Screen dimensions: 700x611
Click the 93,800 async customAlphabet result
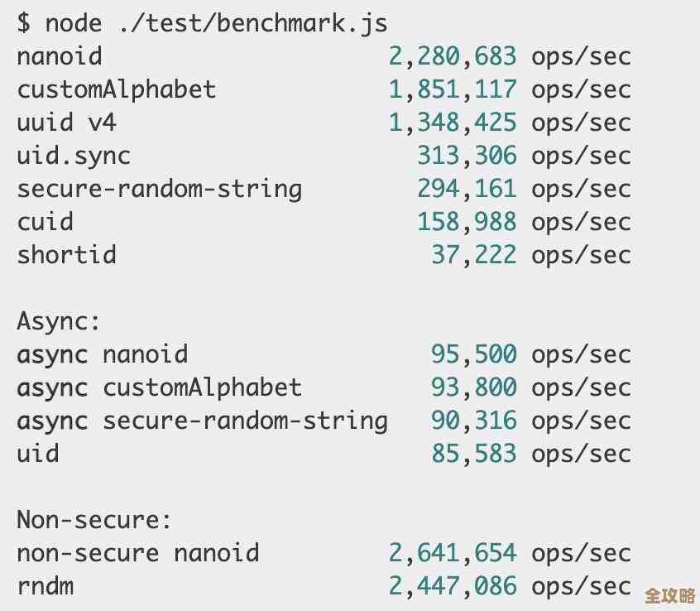click(473, 387)
